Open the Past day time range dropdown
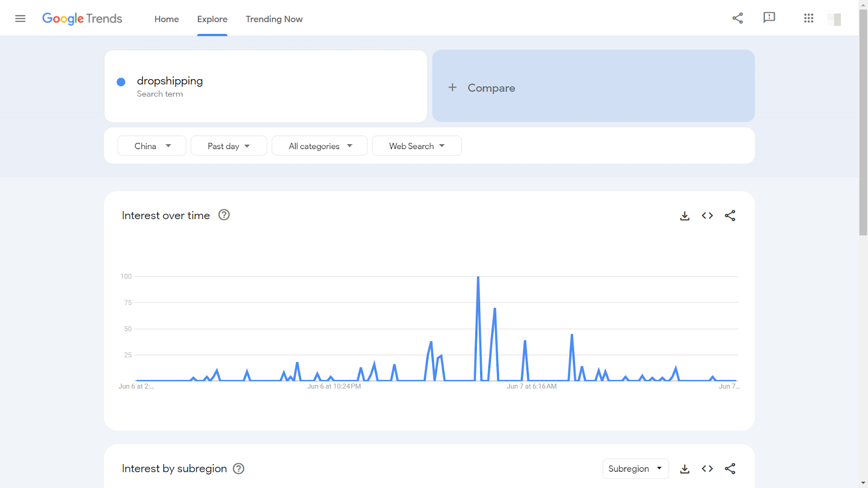 [228, 146]
